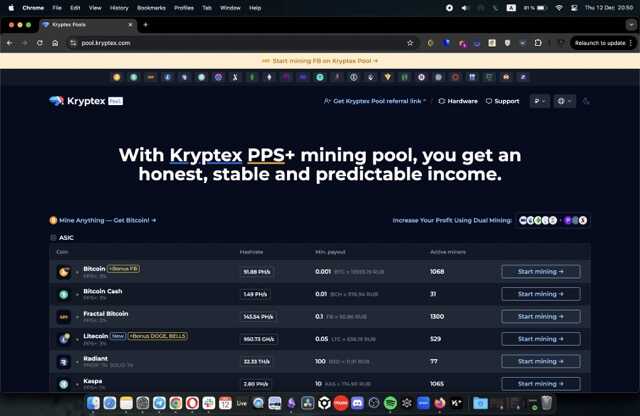This screenshot has width=640, height=416.
Task: Bookmark page with the star icon
Action: click(410, 43)
